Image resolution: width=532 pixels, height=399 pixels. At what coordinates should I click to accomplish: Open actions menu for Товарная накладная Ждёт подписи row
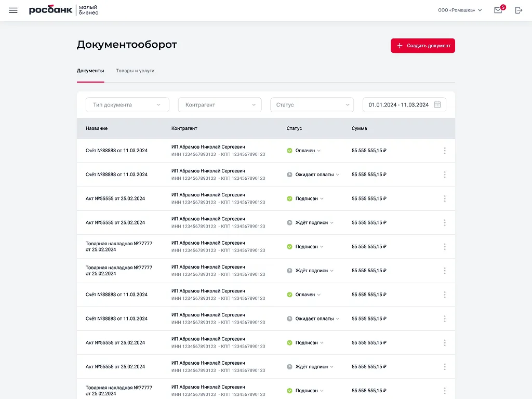pyautogui.click(x=445, y=271)
